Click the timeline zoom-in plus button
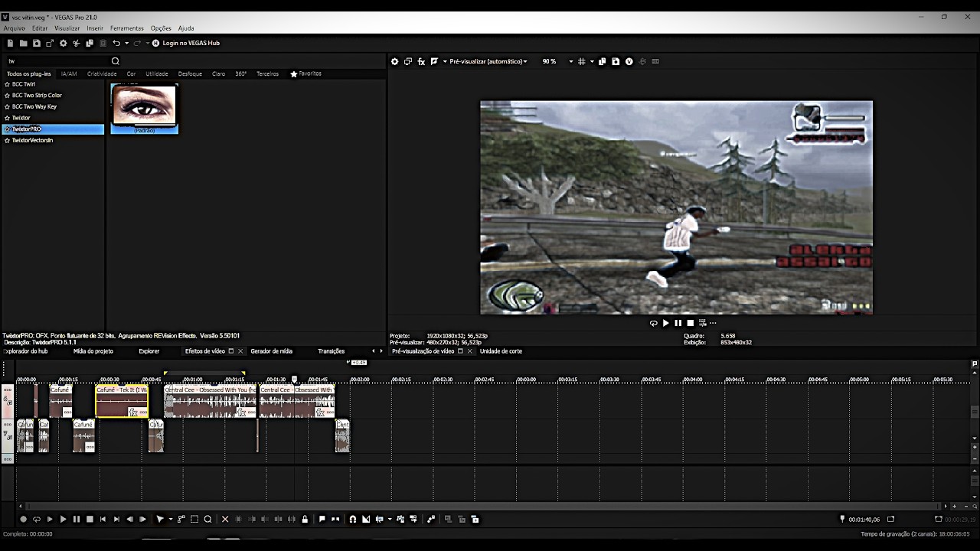Viewport: 980px width, 551px height. tap(954, 506)
